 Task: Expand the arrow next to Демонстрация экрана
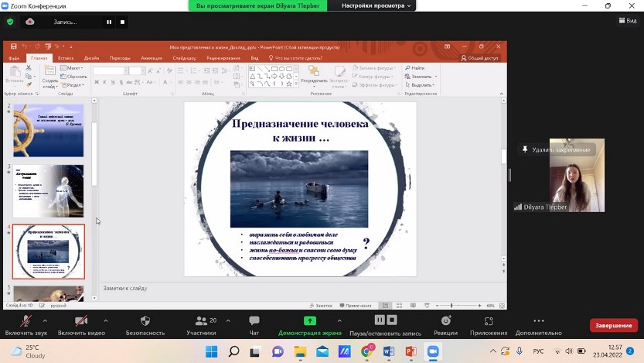click(339, 320)
